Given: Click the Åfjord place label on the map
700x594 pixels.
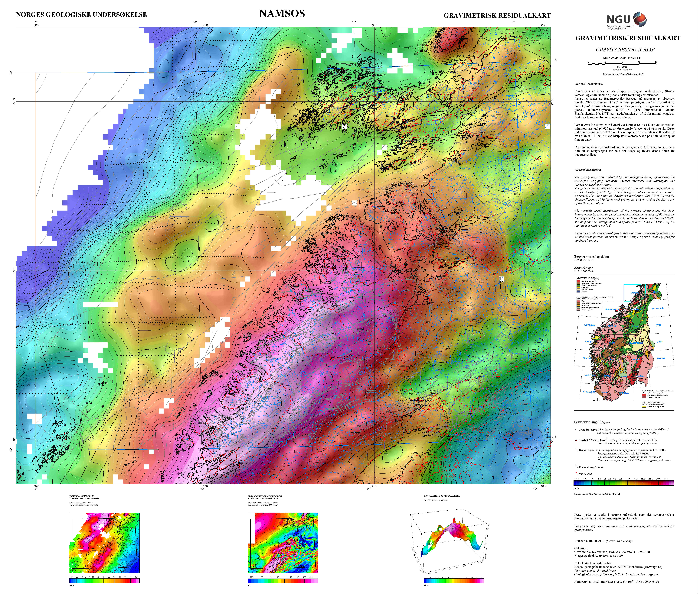Looking at the screenshot, I should point(232,460).
